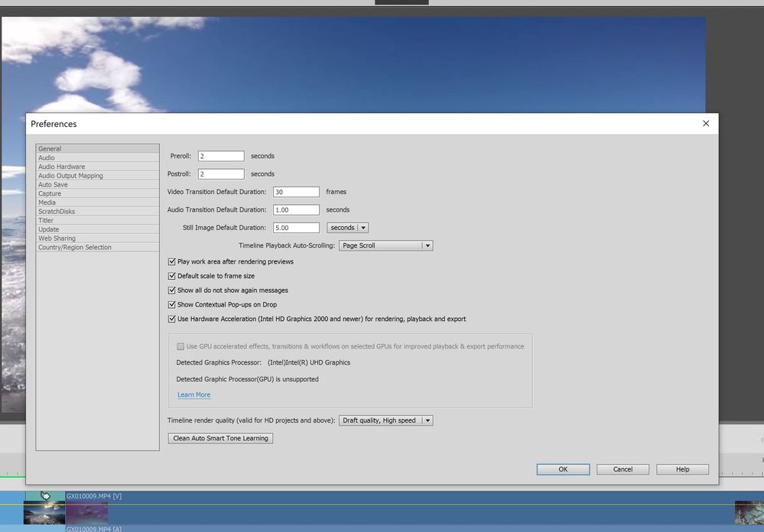Viewport: 764px width, 532px height.
Task: Close the Preferences dialog with X
Action: click(x=706, y=124)
